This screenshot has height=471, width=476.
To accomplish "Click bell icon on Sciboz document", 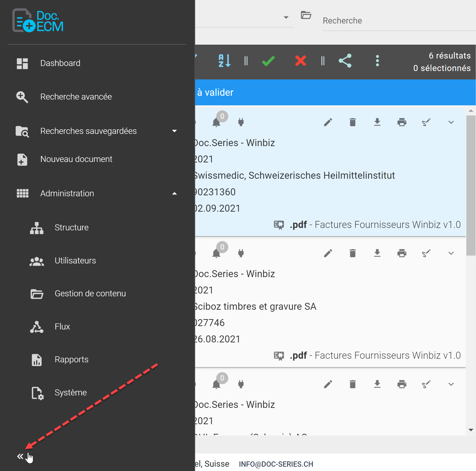I will pyautogui.click(x=216, y=253).
